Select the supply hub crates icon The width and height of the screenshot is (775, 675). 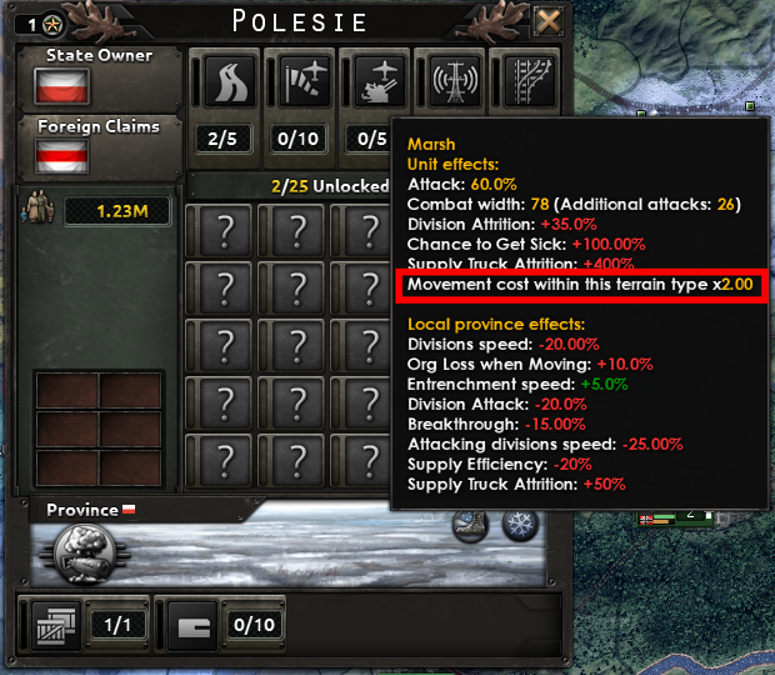pyautogui.click(x=56, y=625)
